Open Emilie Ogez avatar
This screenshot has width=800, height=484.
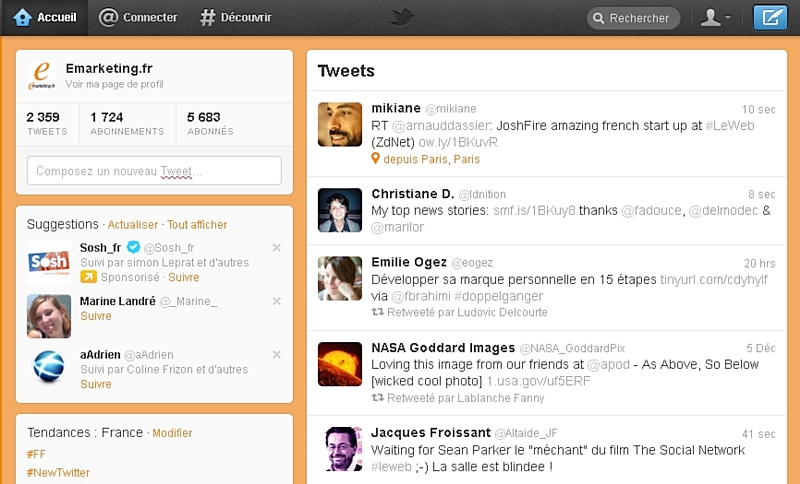coord(340,278)
